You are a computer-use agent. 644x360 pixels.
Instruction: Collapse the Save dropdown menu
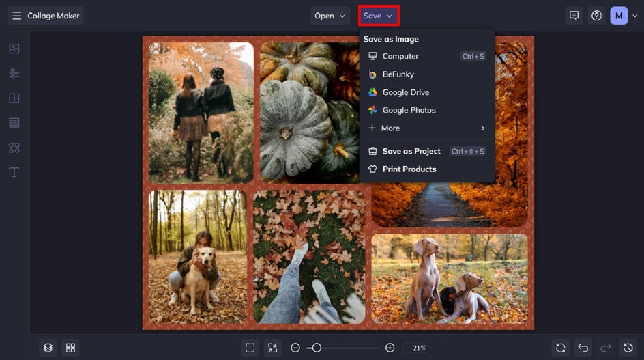(378, 16)
